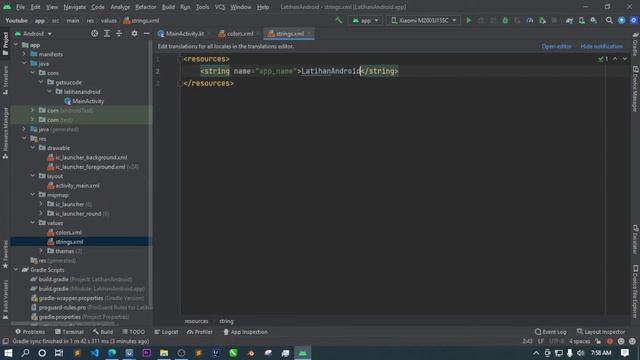
Task: Open App Inspection tool window
Action: (x=245, y=332)
